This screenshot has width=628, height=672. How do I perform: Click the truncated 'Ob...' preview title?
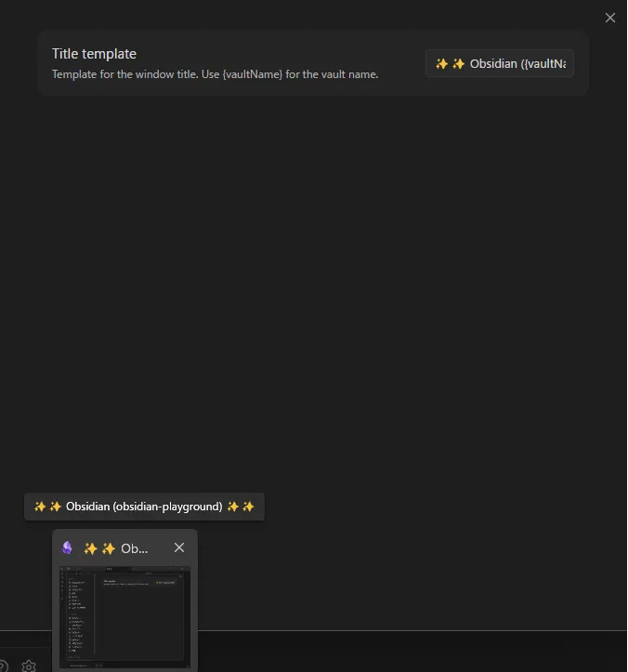point(115,548)
